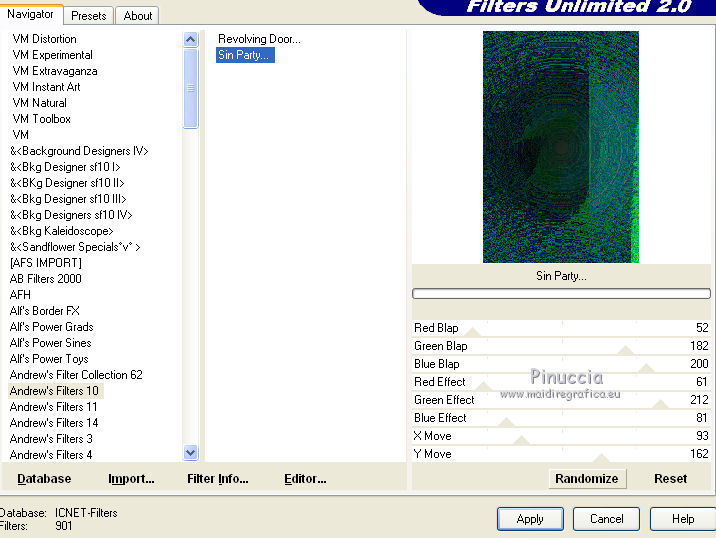Reset the filter parameters
The width and height of the screenshot is (716, 538).
click(670, 478)
